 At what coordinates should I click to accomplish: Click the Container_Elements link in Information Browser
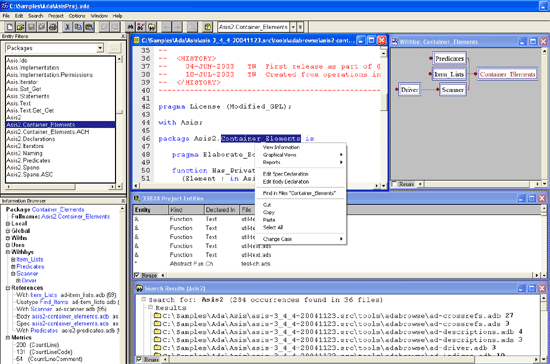tap(58, 209)
